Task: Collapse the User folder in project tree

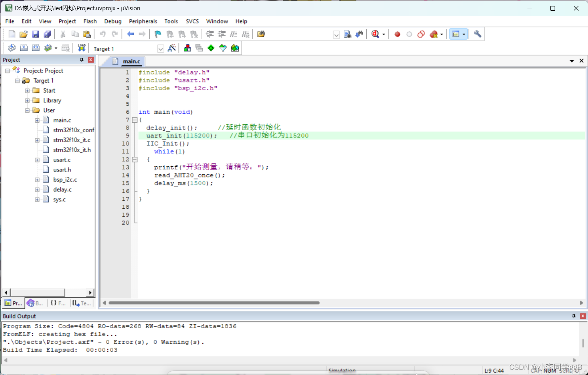Action: tap(27, 110)
